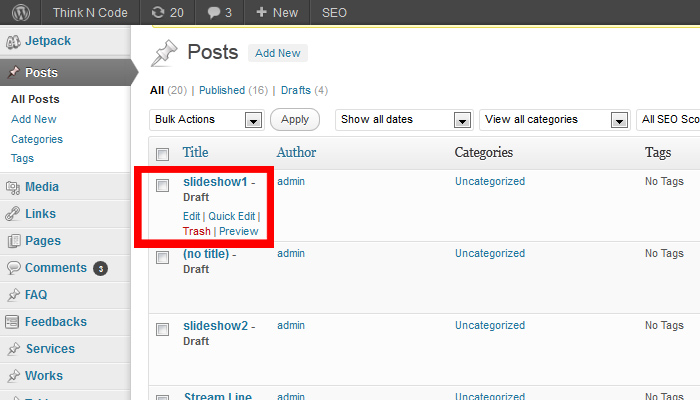This screenshot has width=700, height=400.
Task: Click Edit under slideshow1
Action: 192,217
